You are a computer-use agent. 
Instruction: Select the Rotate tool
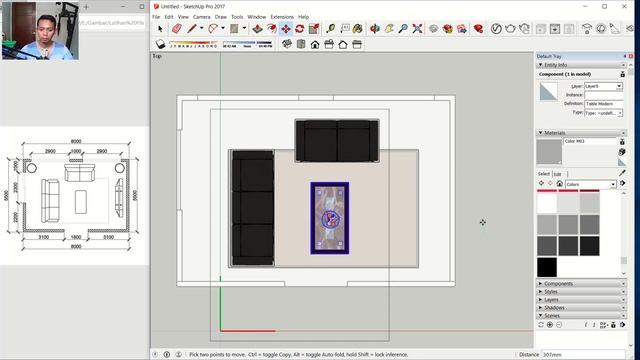[300, 29]
